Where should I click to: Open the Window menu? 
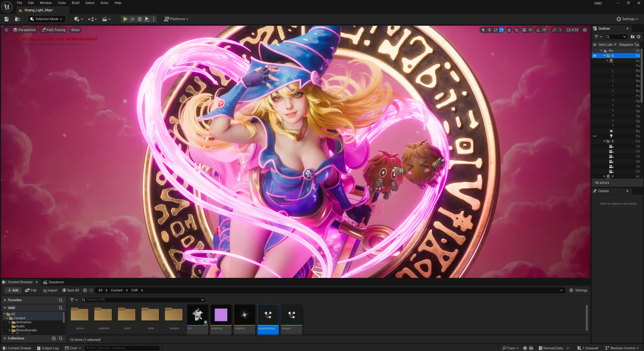pos(45,3)
